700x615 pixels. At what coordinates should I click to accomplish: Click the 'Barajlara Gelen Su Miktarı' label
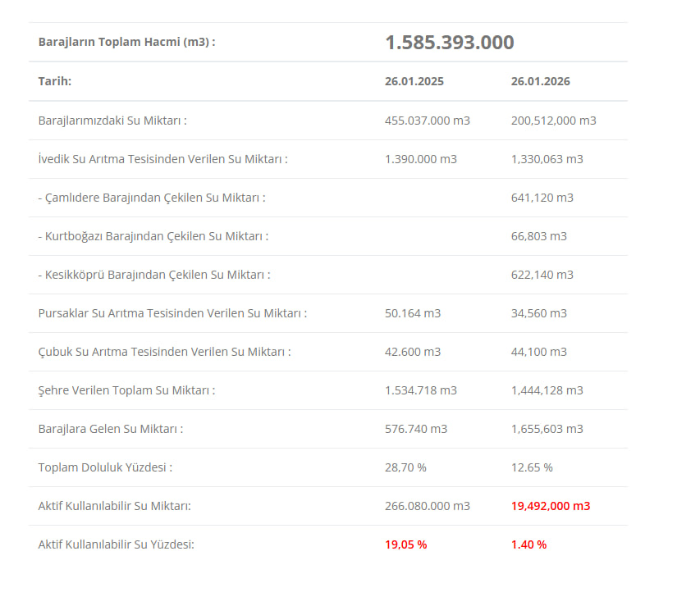110,429
